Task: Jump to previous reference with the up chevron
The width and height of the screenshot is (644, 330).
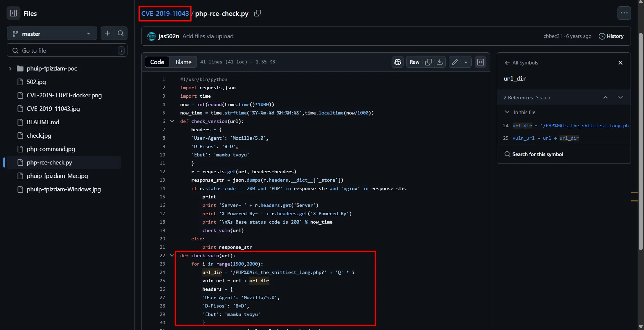Action: pyautogui.click(x=605, y=97)
